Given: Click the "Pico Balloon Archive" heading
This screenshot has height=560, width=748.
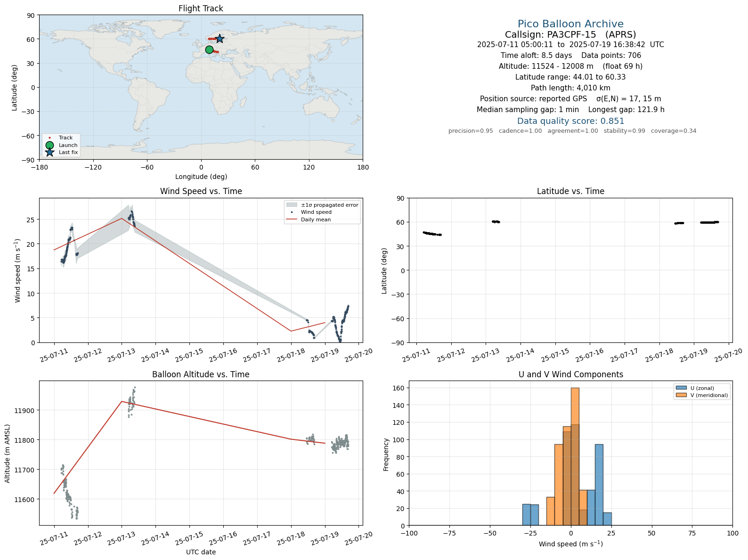Looking at the screenshot, I should (x=570, y=24).
